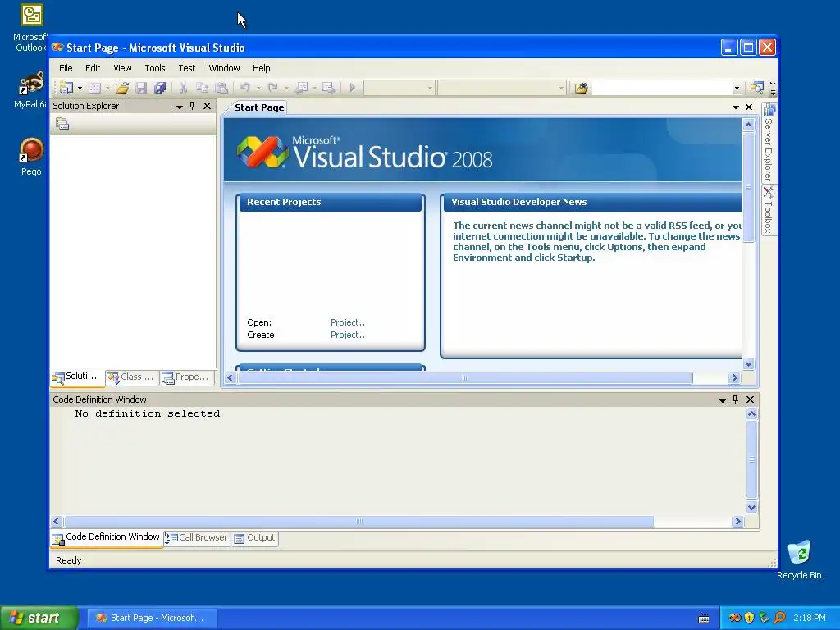This screenshot has height=630, width=840.
Task: Switch to the Class View tab
Action: coord(133,377)
